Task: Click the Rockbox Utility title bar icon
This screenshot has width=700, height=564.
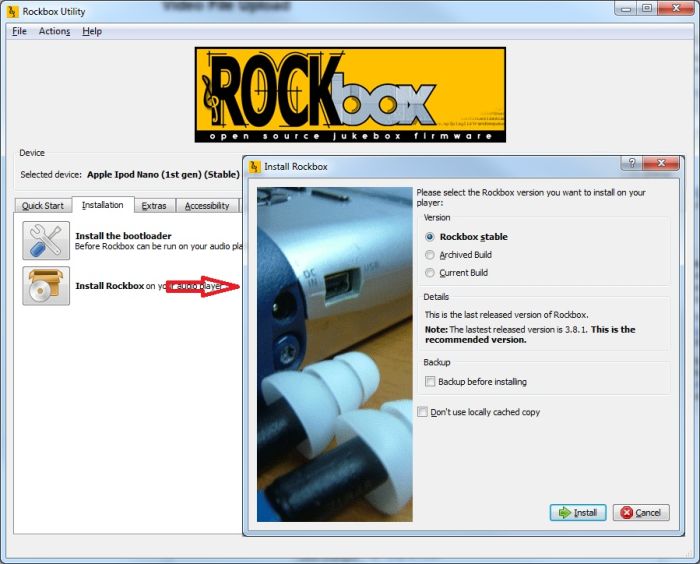Action: click(x=13, y=12)
